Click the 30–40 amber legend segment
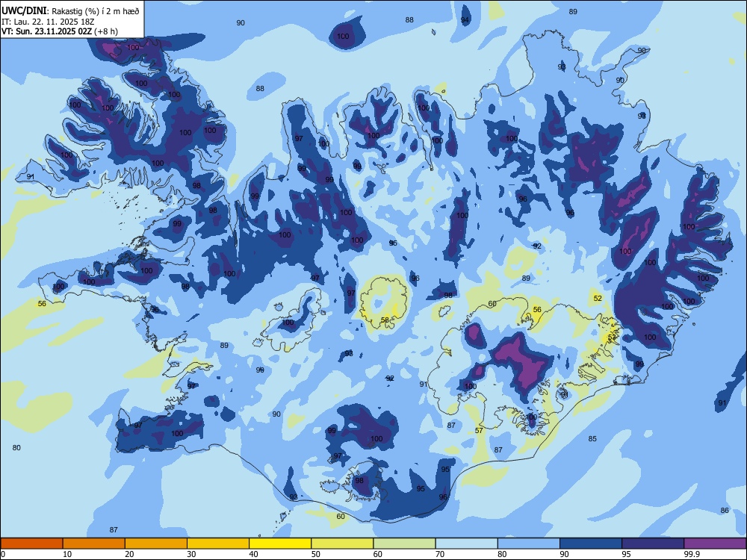 (218, 544)
